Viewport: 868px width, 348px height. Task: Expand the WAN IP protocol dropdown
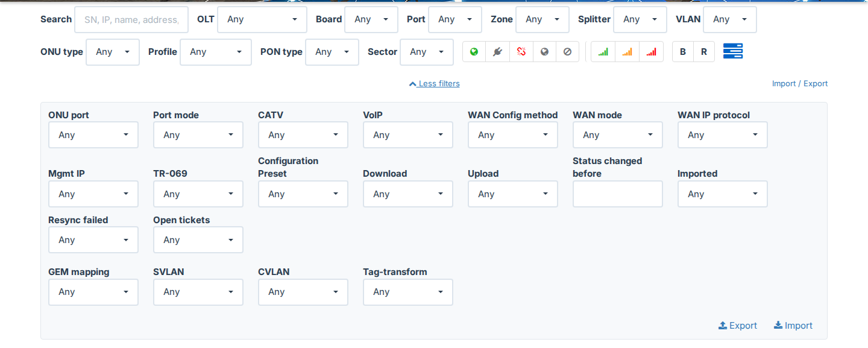tap(723, 135)
